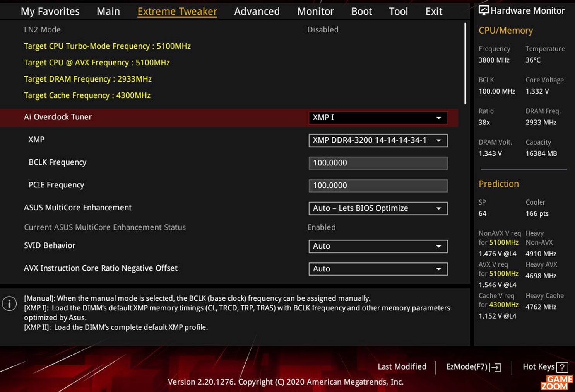This screenshot has width=575, height=392.
Task: Open the Ai Overclock Tuner dropdown
Action: pos(378,118)
